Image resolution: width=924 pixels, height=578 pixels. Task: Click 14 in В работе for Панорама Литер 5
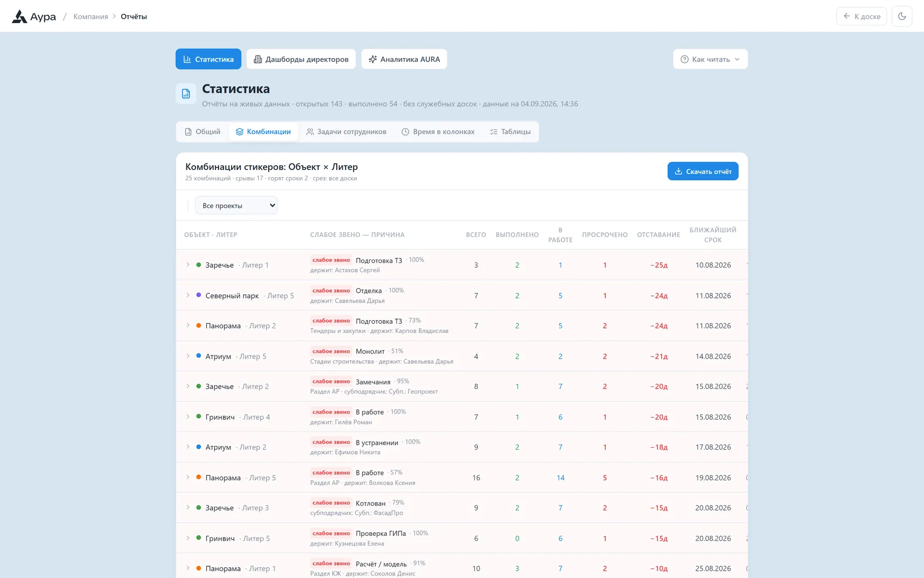pos(561,478)
